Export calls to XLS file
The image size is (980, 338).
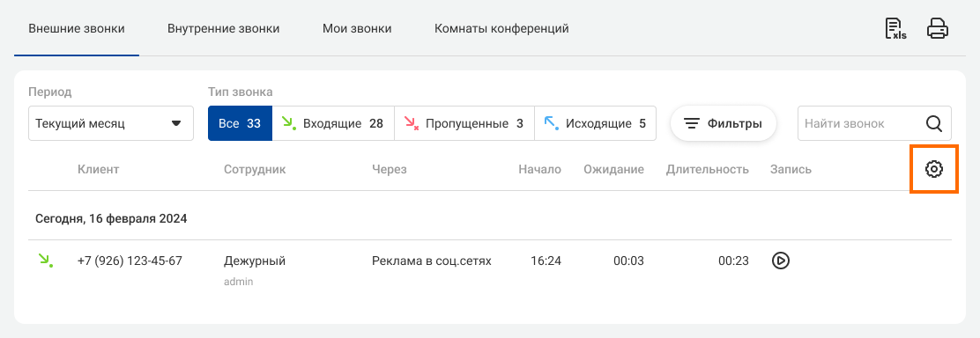(x=895, y=29)
